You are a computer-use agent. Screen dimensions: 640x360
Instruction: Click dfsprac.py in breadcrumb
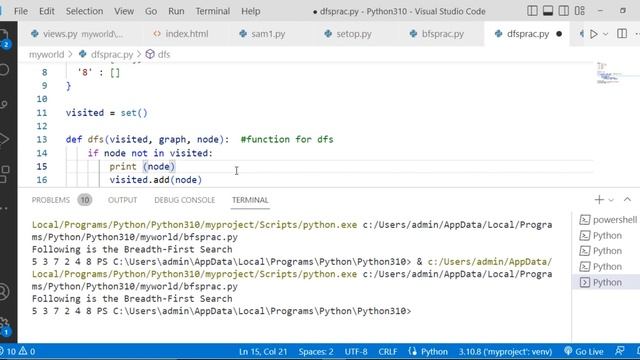[111, 54]
